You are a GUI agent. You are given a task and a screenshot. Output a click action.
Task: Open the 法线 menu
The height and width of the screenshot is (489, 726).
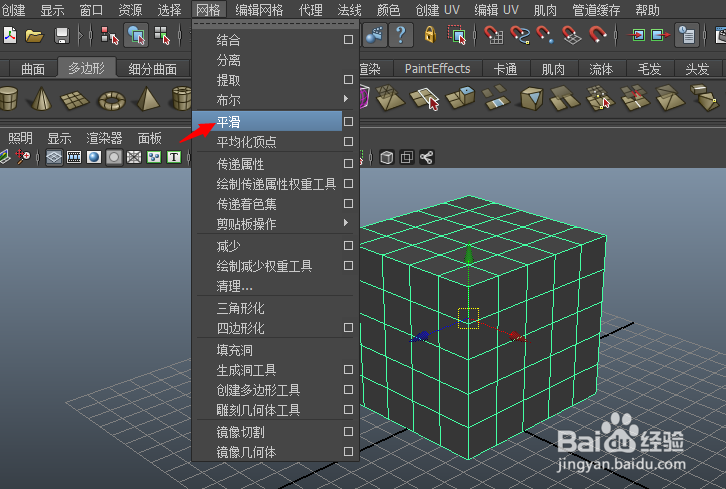[350, 9]
